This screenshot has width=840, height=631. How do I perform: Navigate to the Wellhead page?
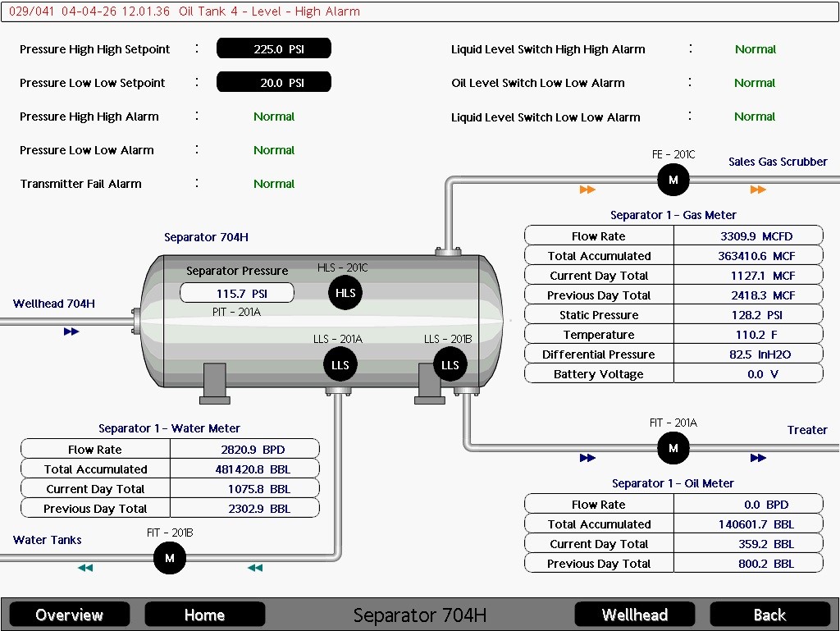pos(635,615)
